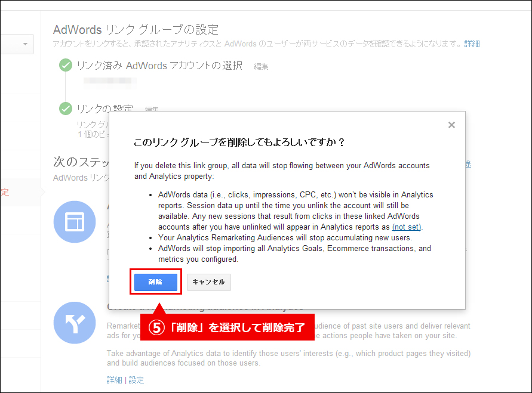The image size is (532, 393).
Task: Click the blue split-arrow remarketing icon
Action: (75, 323)
